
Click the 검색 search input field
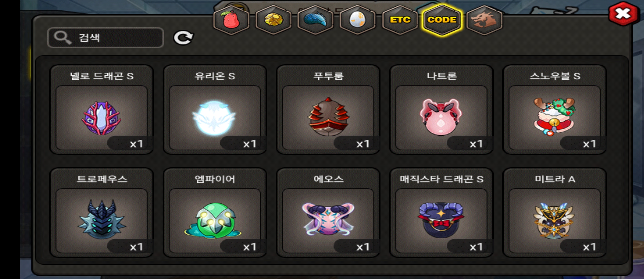tap(105, 38)
